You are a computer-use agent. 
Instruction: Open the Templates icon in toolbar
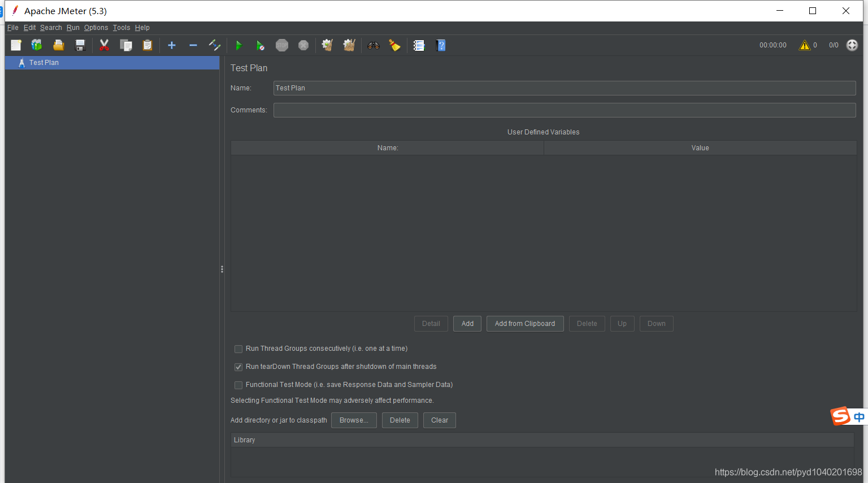[37, 45]
